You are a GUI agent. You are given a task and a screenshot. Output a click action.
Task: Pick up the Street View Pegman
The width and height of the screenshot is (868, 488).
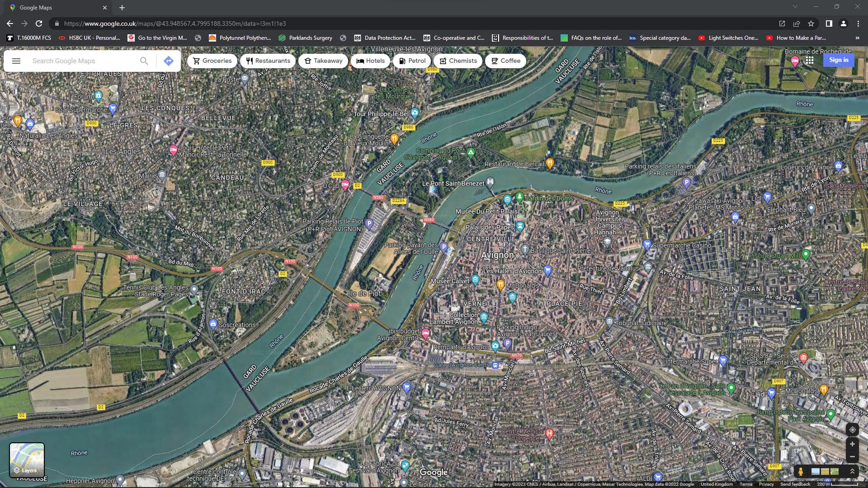[x=801, y=472]
